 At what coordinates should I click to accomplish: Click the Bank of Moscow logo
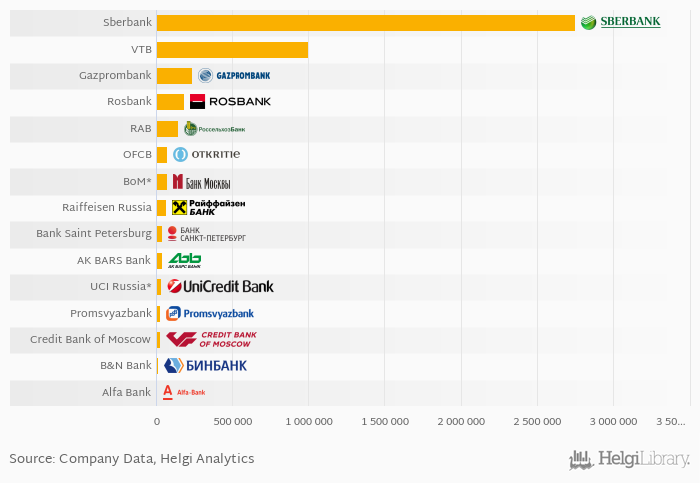(x=201, y=182)
